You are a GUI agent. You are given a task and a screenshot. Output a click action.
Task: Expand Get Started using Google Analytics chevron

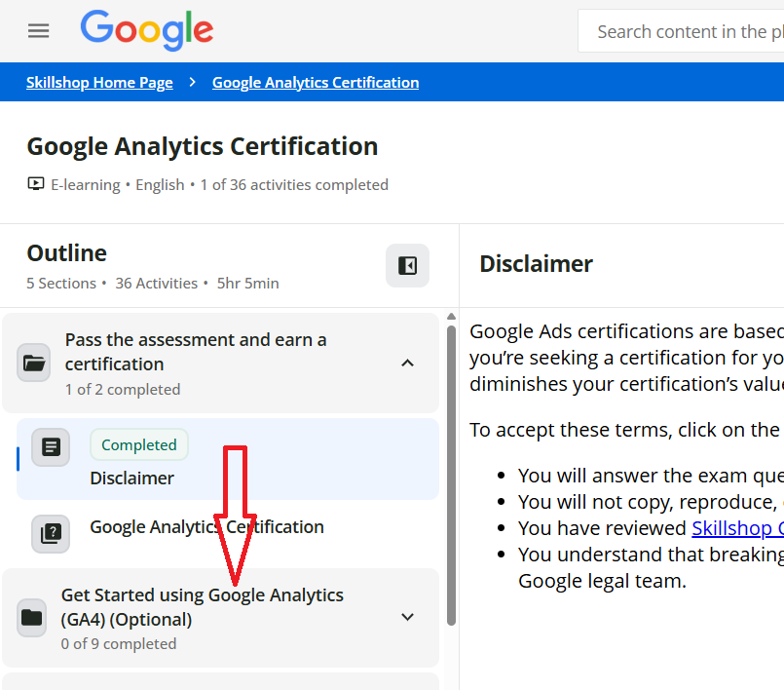point(408,617)
